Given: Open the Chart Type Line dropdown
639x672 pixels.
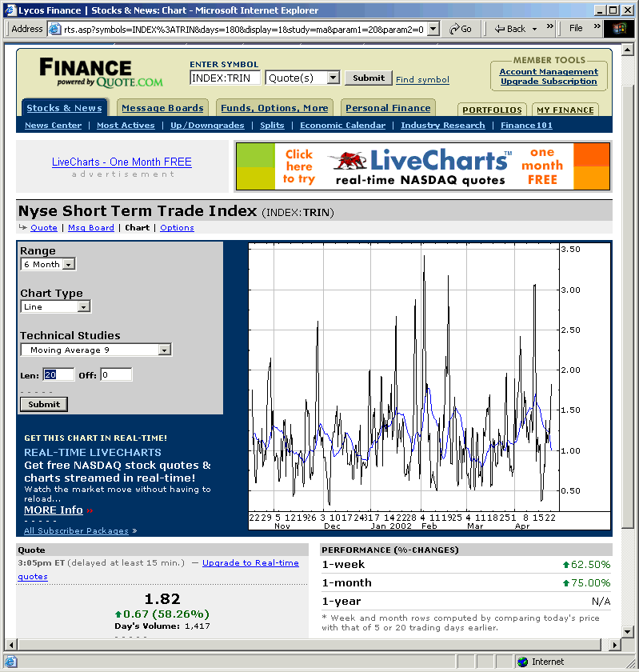Looking at the screenshot, I should [84, 307].
